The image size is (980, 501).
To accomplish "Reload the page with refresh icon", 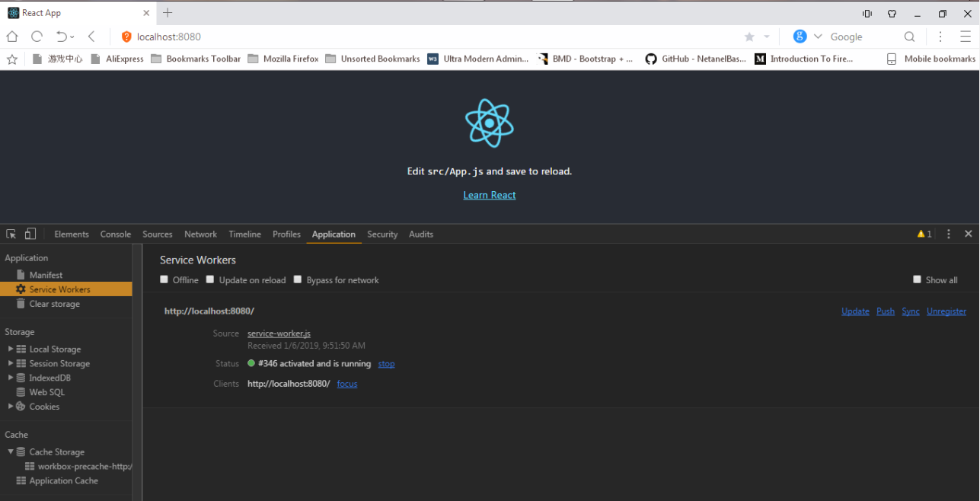I will point(37,37).
